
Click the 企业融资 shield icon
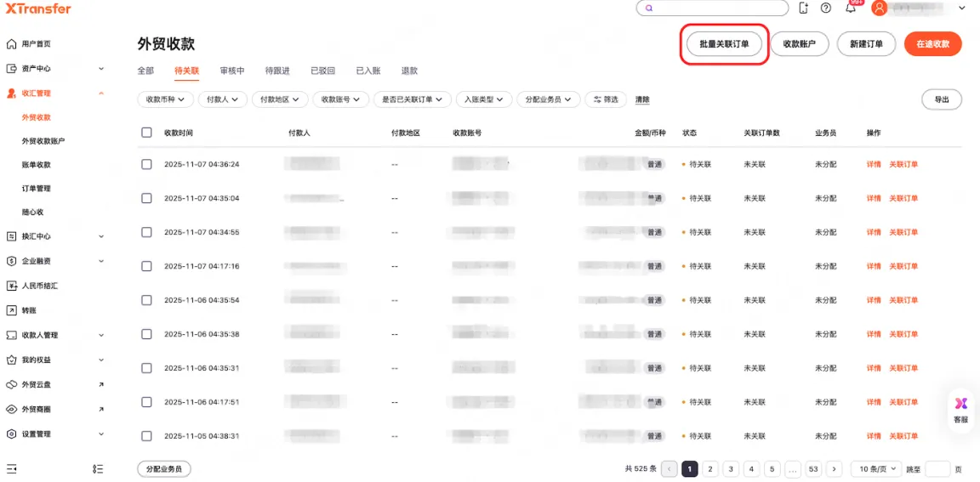[10, 261]
